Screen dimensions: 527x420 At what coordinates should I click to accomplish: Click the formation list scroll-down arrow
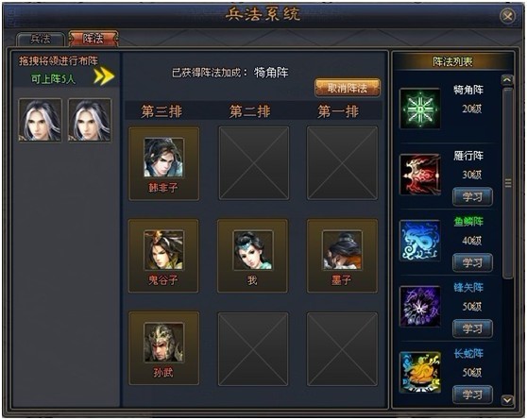click(507, 400)
